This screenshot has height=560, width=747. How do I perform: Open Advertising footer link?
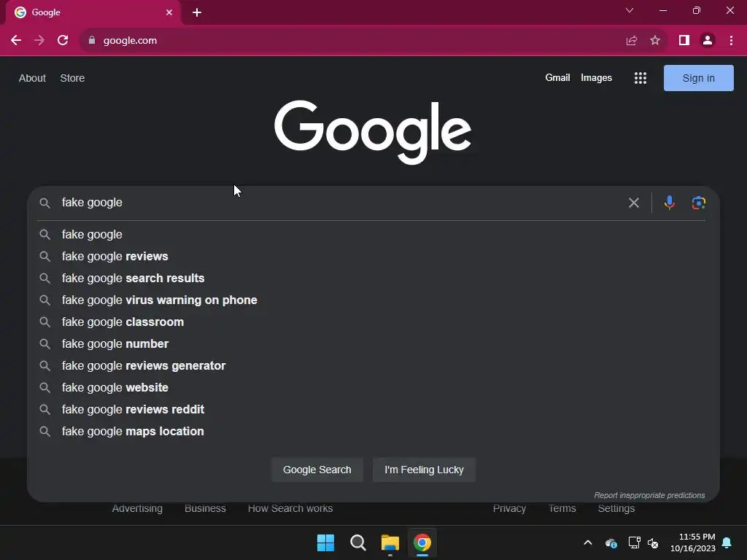click(137, 508)
